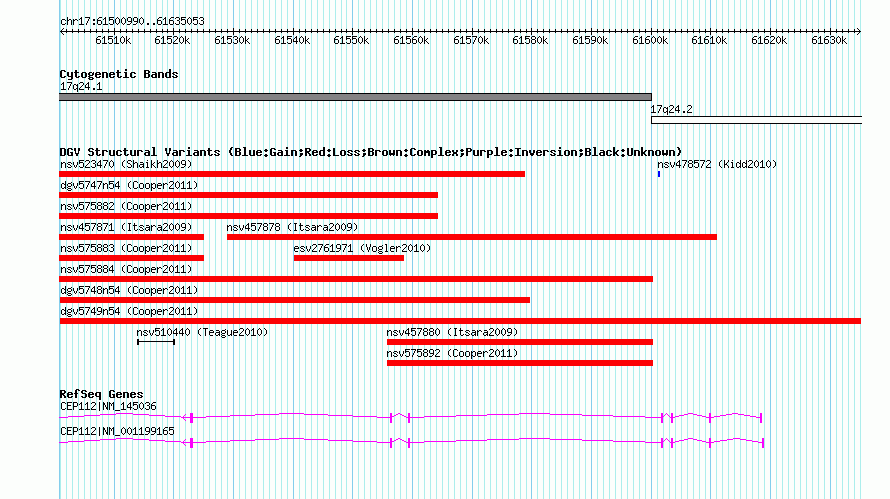Click the dgv5747n54 (Cooper2011) variant bar
Screen dimensions: 890x499
pos(249,195)
